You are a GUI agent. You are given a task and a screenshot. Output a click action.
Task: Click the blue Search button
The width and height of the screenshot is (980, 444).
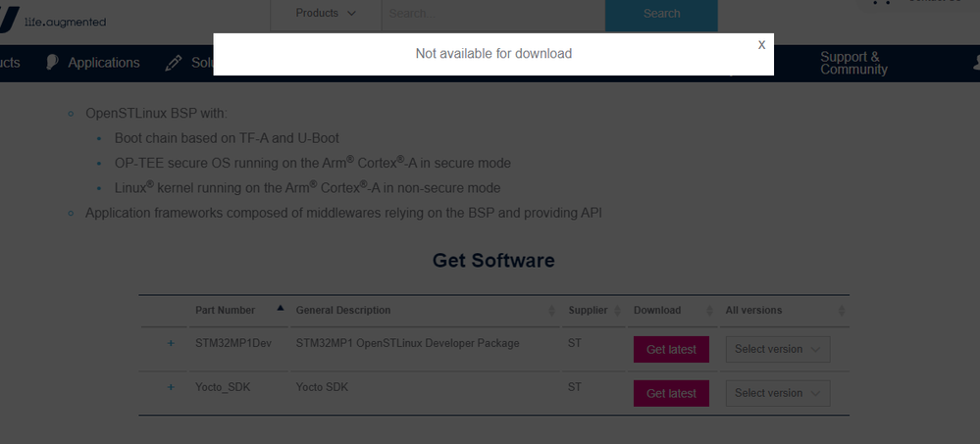click(x=661, y=13)
